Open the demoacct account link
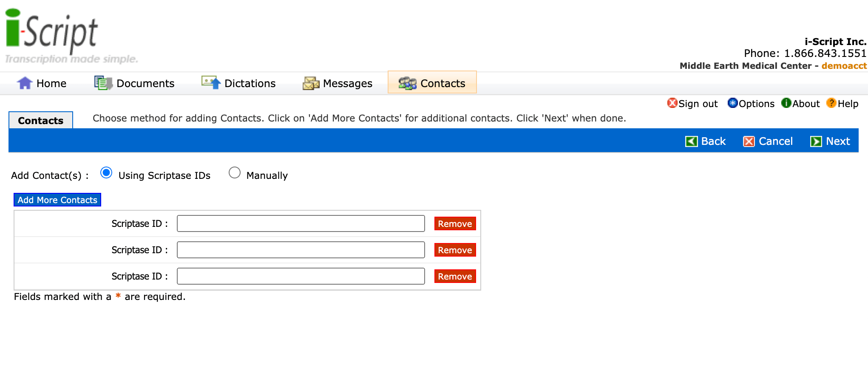This screenshot has height=390, width=868. pyautogui.click(x=844, y=66)
